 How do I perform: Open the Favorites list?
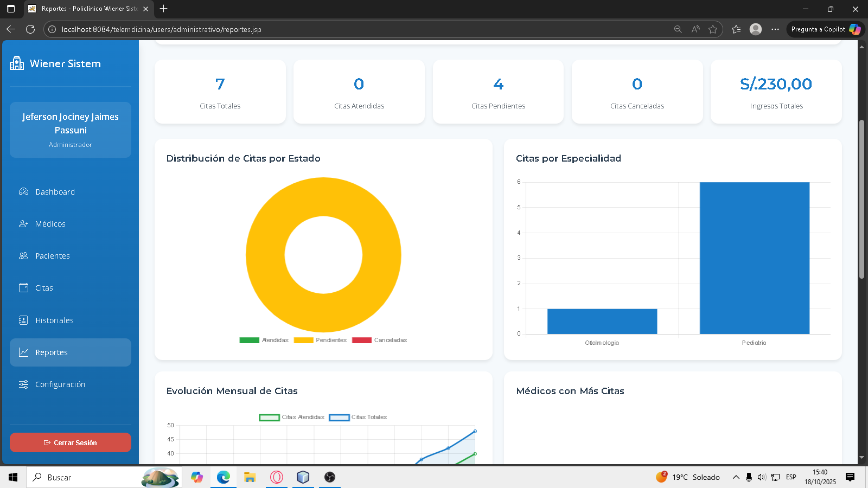tap(736, 29)
